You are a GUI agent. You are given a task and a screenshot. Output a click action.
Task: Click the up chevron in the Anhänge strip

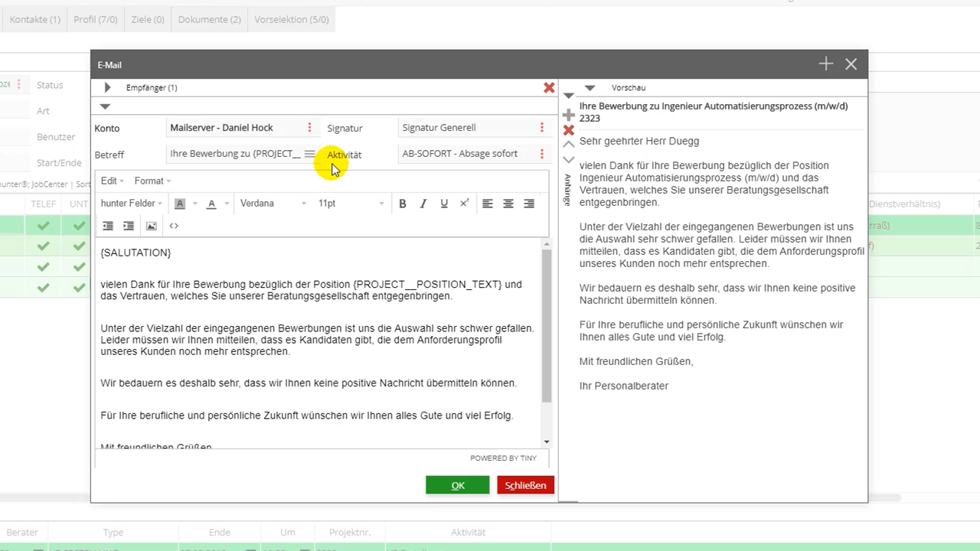click(x=568, y=145)
